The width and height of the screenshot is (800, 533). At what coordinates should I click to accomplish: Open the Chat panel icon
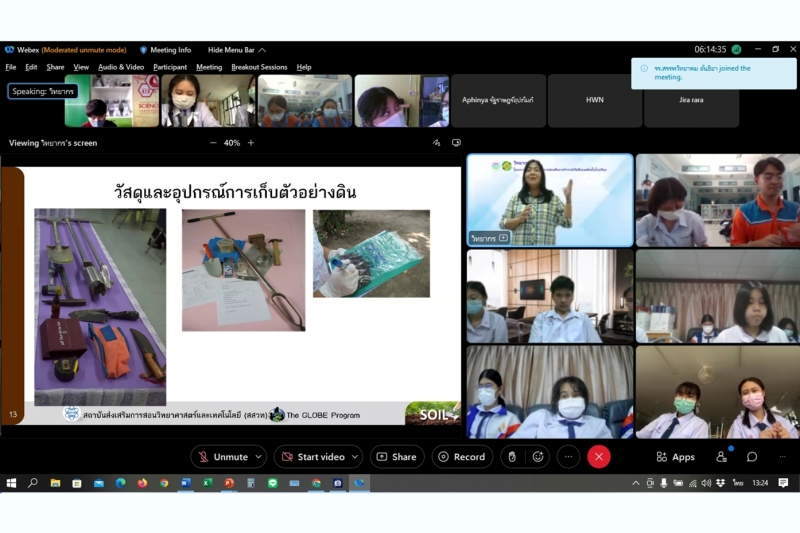pyautogui.click(x=752, y=457)
